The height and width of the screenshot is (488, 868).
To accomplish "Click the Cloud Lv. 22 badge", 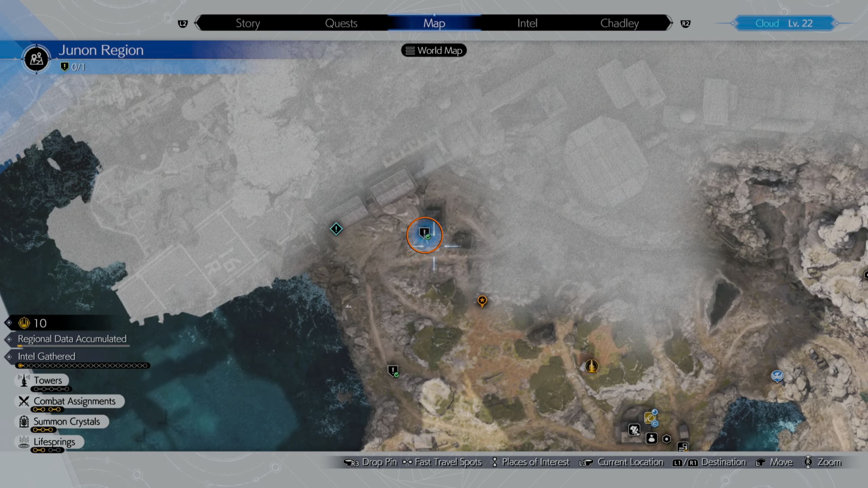I will (784, 23).
